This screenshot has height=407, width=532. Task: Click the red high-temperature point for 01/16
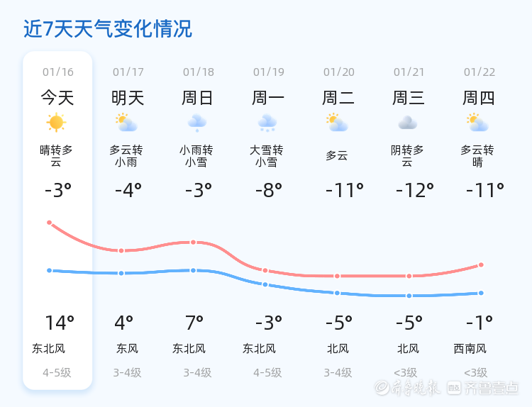50,223
